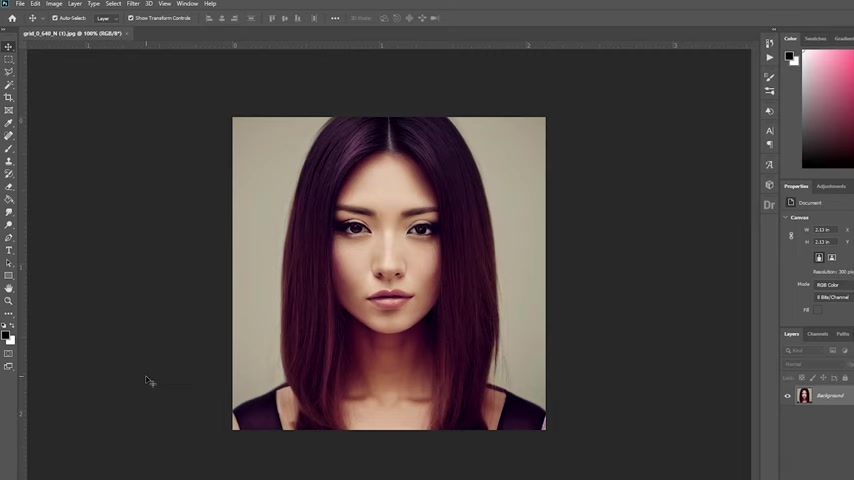Image resolution: width=854 pixels, height=480 pixels.
Task: Open the Window menu
Action: coord(187,4)
